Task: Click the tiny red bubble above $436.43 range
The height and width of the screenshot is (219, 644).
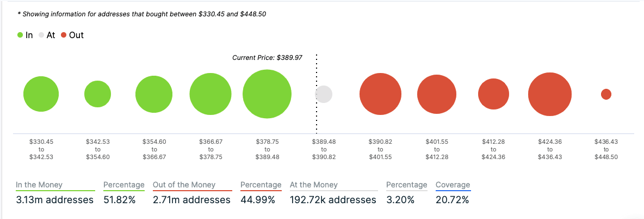Action: click(606, 94)
